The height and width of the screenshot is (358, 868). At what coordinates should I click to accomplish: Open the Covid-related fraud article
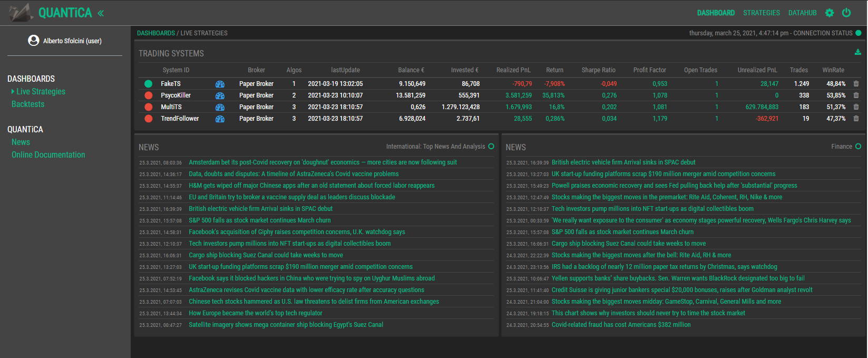621,325
